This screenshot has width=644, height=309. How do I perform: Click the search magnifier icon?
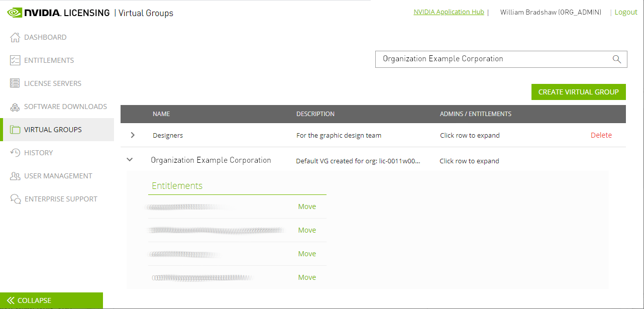point(616,59)
